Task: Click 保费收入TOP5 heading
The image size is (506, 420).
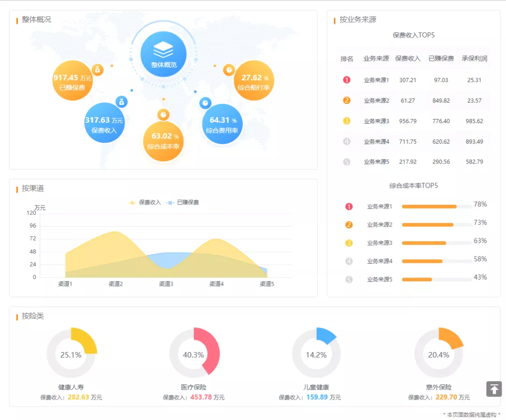Action: (414, 35)
